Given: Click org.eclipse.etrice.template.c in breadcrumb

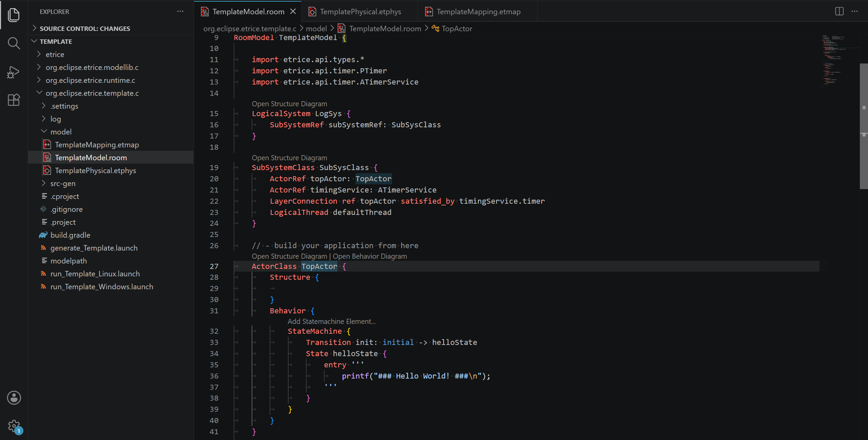Looking at the screenshot, I should pos(250,29).
